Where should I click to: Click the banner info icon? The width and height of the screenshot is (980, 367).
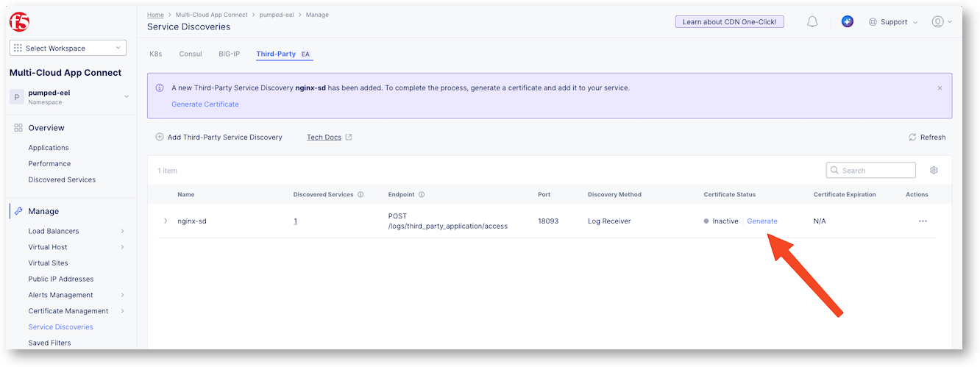[x=160, y=88]
